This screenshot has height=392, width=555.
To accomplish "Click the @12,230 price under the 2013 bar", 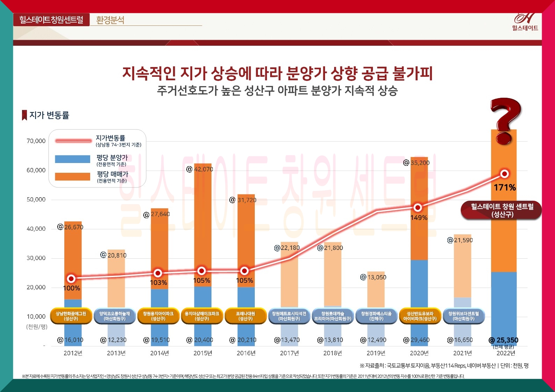I will 114,340.
